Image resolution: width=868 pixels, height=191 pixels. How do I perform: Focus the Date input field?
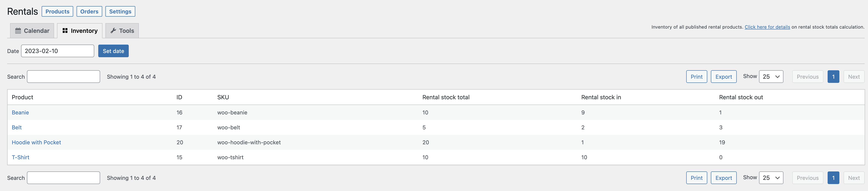pos(58,51)
